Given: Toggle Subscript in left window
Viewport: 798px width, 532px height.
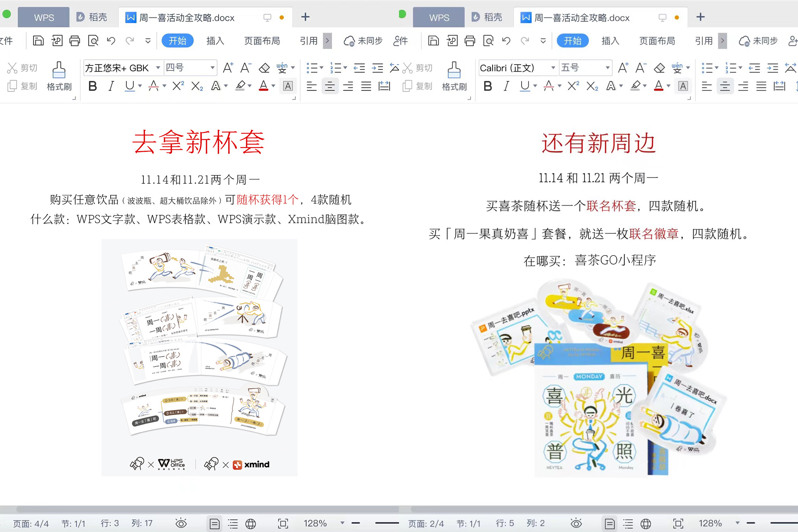Looking at the screenshot, I should (197, 86).
